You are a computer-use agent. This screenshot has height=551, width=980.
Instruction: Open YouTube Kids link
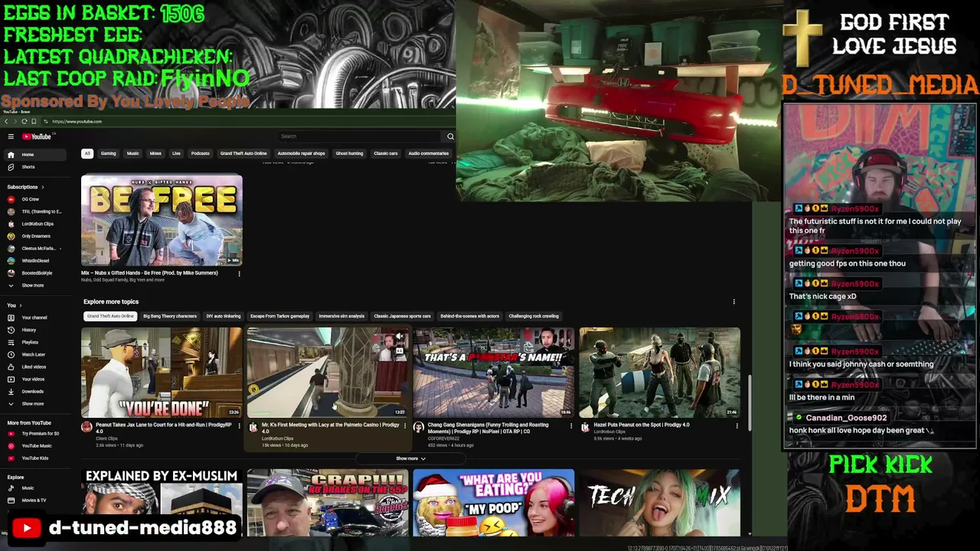35,458
